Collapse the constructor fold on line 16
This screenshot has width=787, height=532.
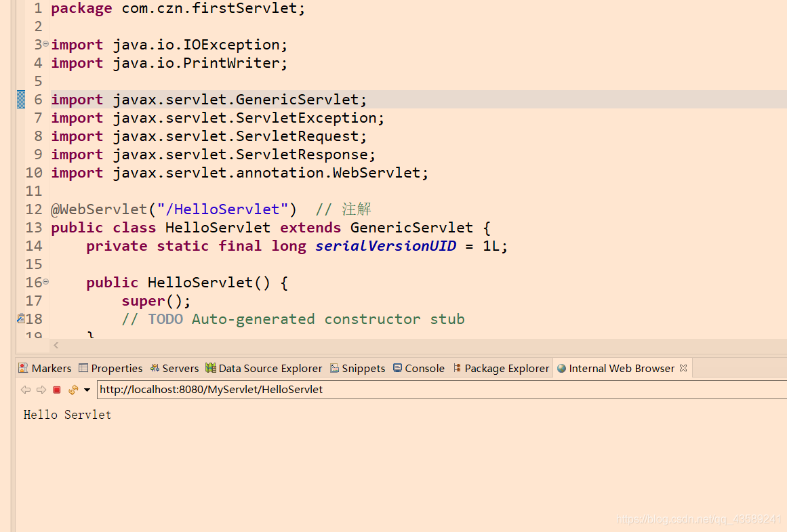(45, 282)
